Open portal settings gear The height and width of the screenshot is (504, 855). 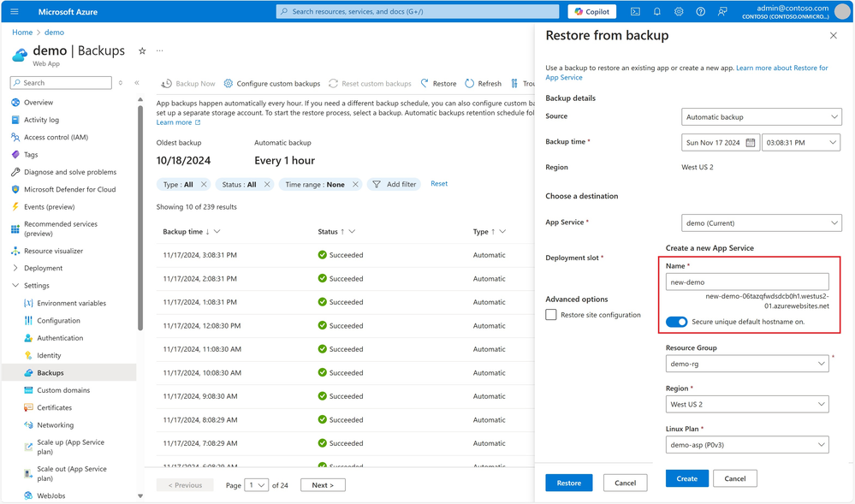679,11
